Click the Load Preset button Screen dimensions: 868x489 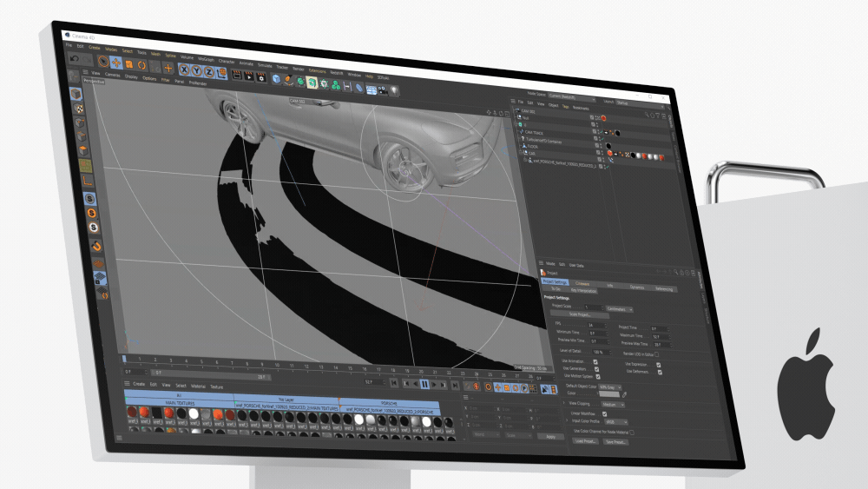586,441
